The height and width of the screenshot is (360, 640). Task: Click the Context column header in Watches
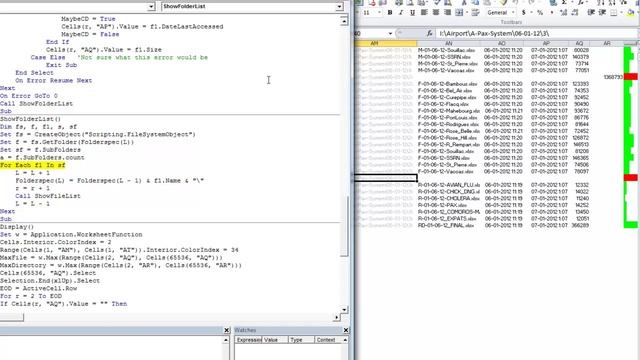tap(328, 340)
